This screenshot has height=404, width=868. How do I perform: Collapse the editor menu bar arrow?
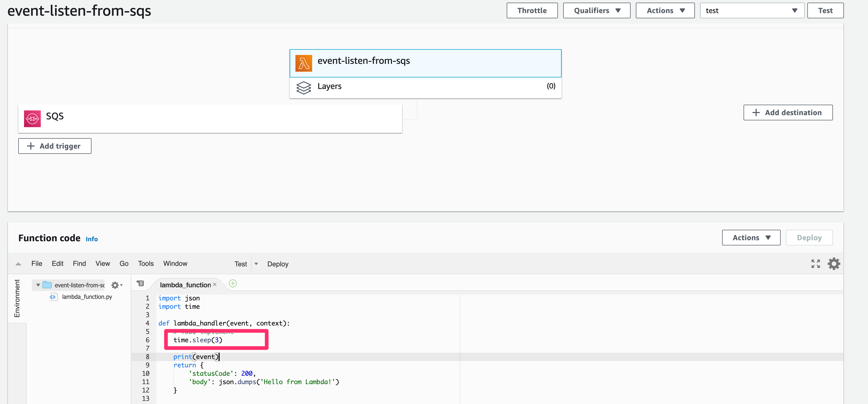tap(18, 264)
